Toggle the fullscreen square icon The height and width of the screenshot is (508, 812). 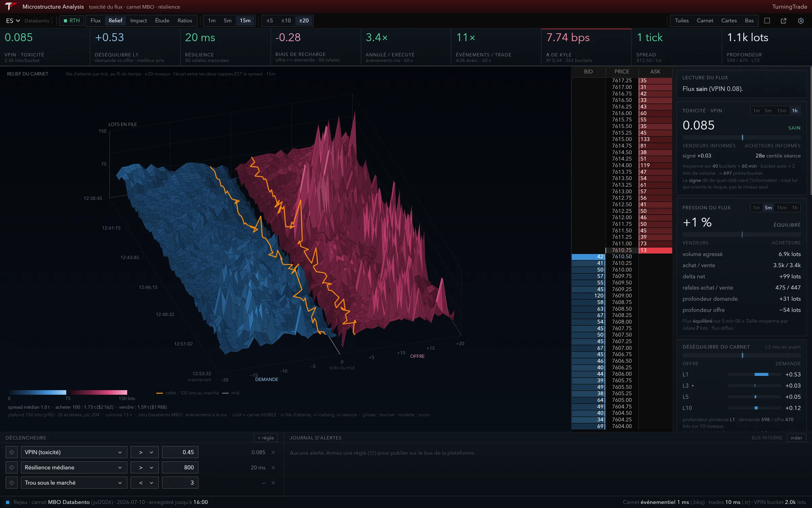[767, 21]
